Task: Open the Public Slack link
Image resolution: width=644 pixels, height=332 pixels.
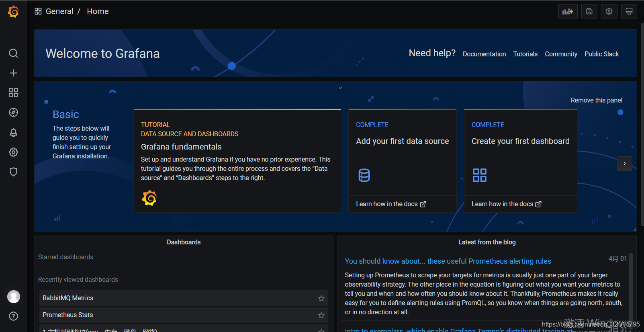Action: [601, 54]
